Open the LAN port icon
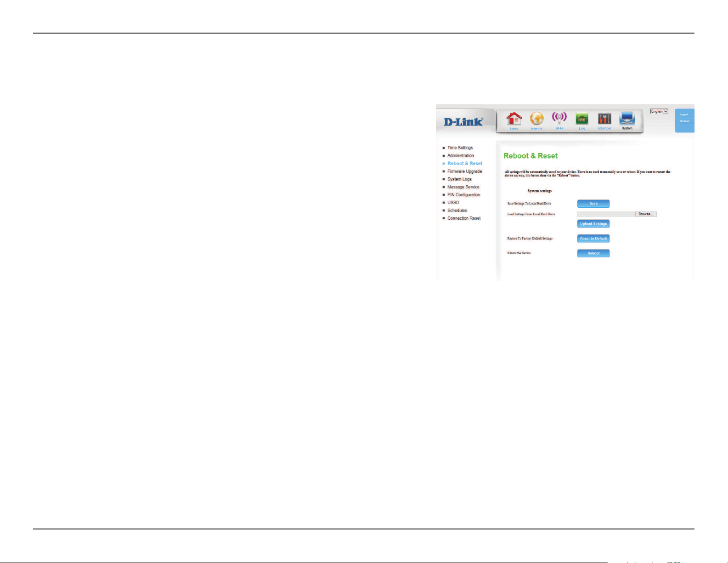This screenshot has width=728, height=563. coord(582,119)
